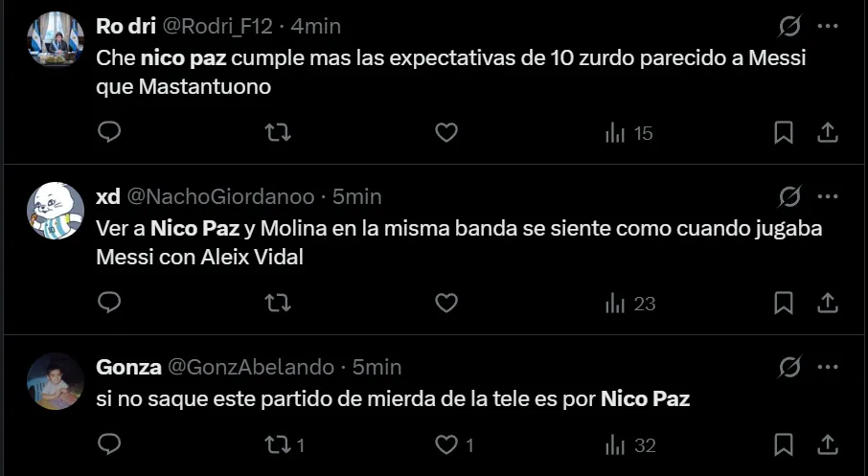This screenshot has width=868, height=476.
Task: Bookmark Ro dri's tweet
Action: pos(783,132)
